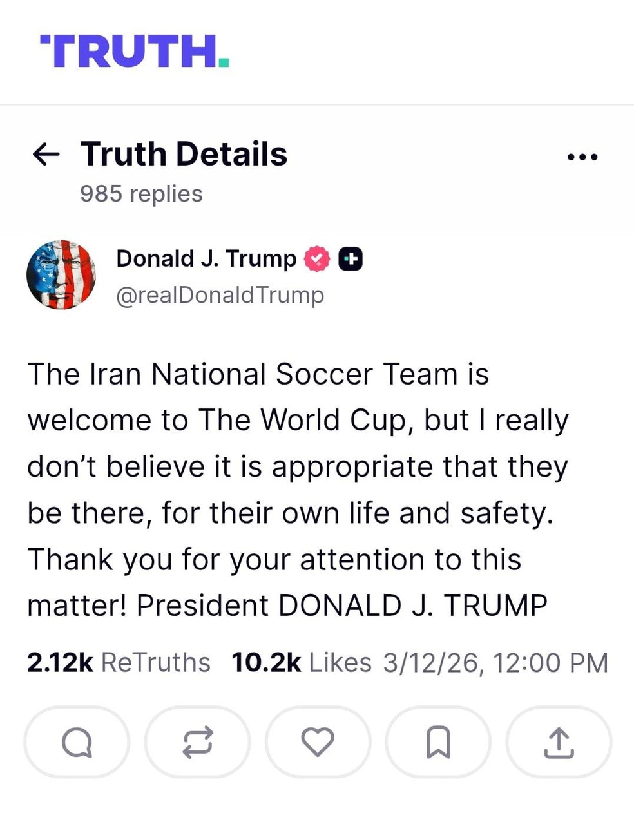
Task: View the 10.2k Likes count
Action: [x=299, y=662]
